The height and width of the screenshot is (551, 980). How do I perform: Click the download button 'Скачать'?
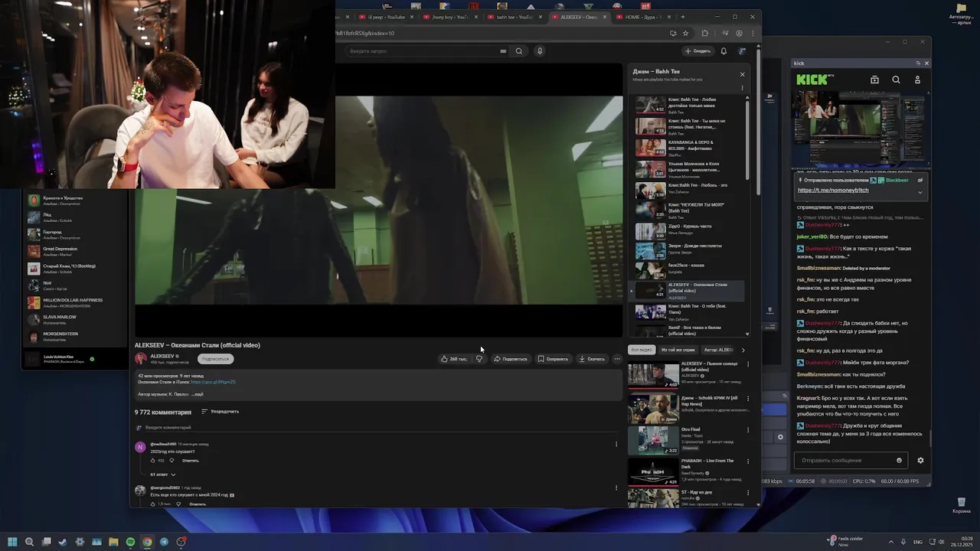tap(591, 359)
